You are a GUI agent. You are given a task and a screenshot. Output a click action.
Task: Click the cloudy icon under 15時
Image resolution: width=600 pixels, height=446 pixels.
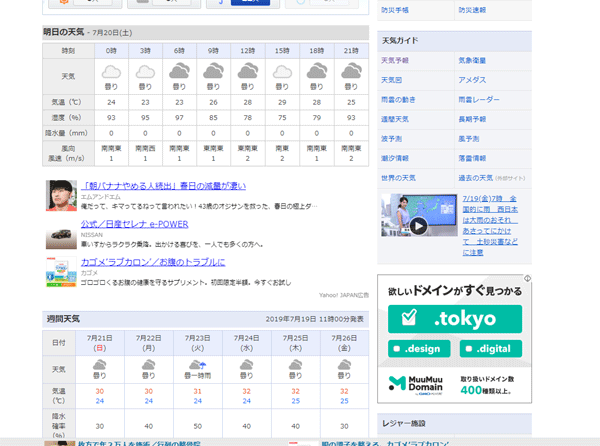click(x=282, y=72)
